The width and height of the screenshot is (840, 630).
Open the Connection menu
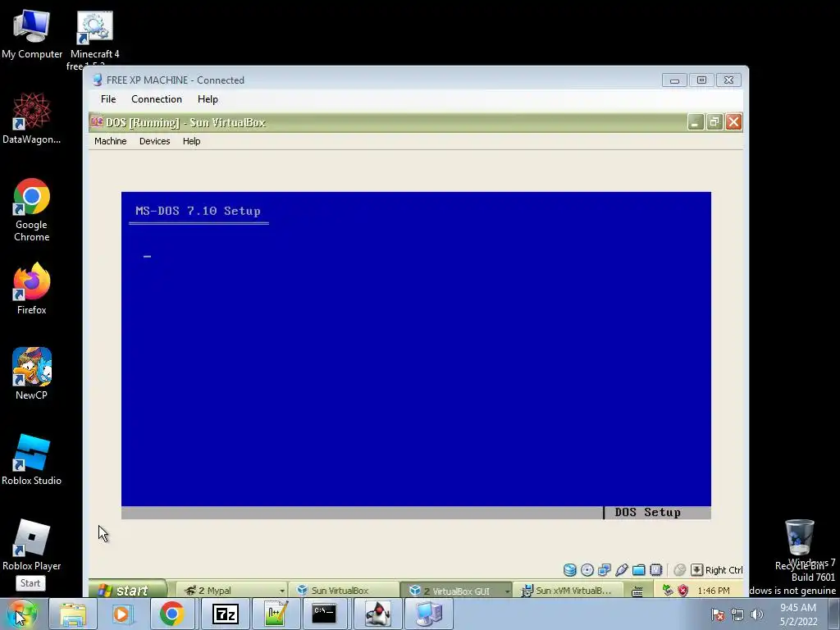point(157,99)
